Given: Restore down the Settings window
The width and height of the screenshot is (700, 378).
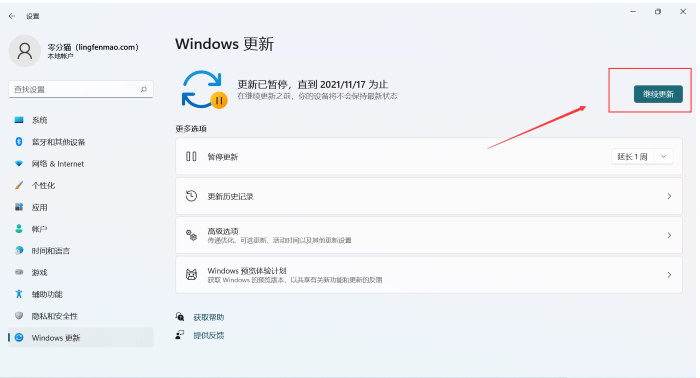Looking at the screenshot, I should tap(658, 12).
